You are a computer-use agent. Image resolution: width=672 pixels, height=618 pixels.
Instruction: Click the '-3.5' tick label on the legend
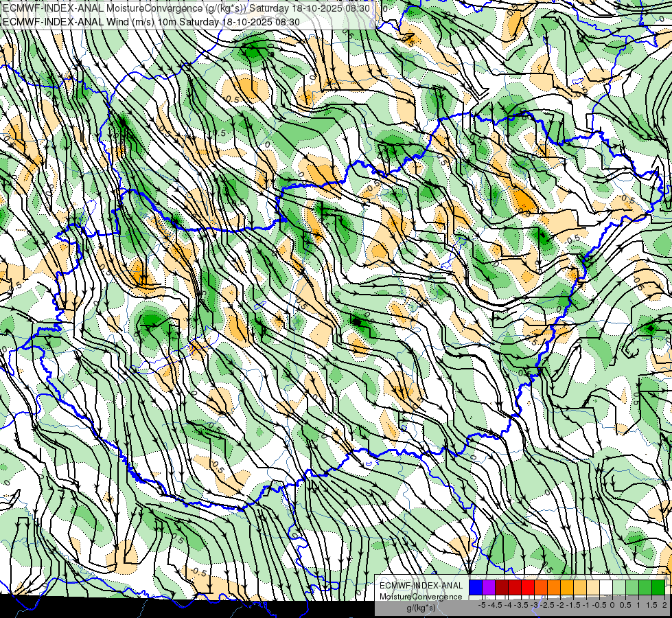tap(521, 605)
